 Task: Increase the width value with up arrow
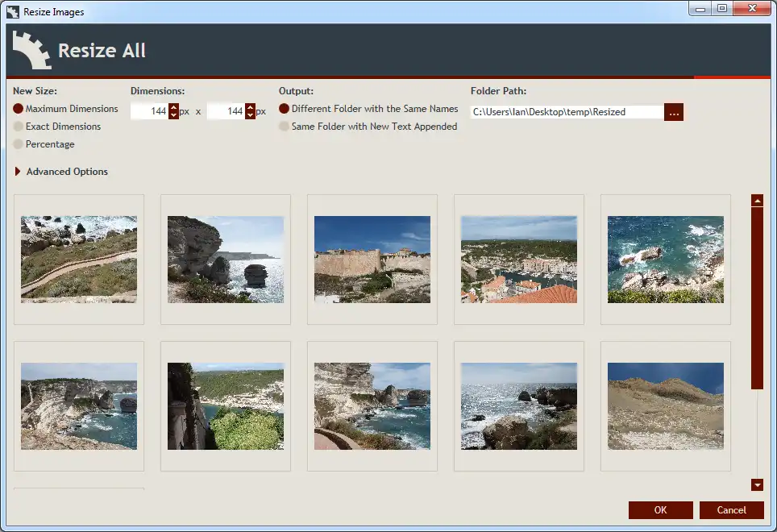coord(173,107)
